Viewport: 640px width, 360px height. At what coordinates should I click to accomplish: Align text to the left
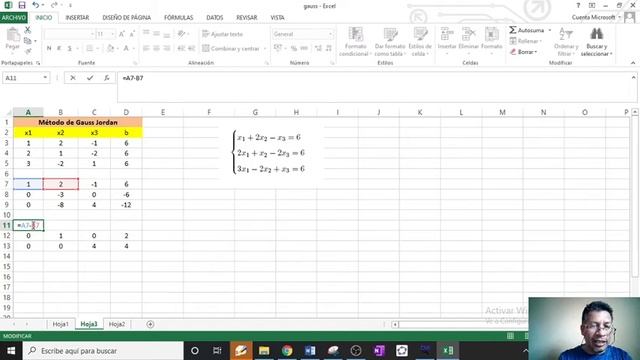[x=146, y=49]
